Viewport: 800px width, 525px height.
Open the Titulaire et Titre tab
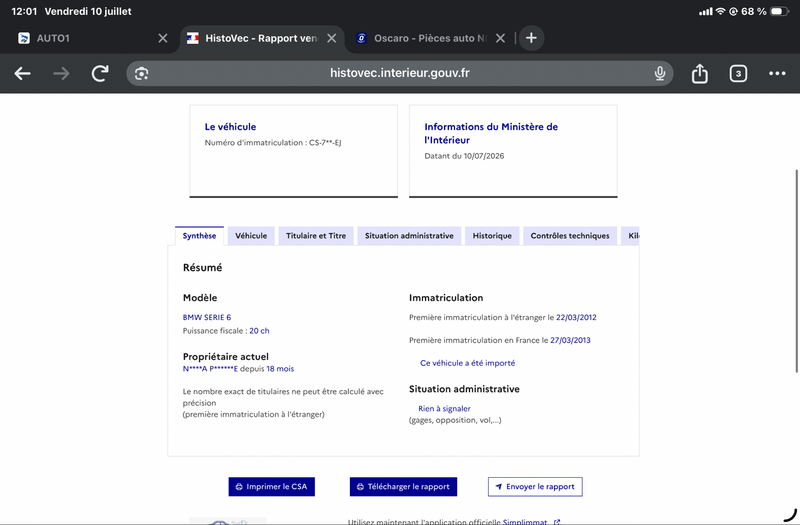(x=316, y=236)
